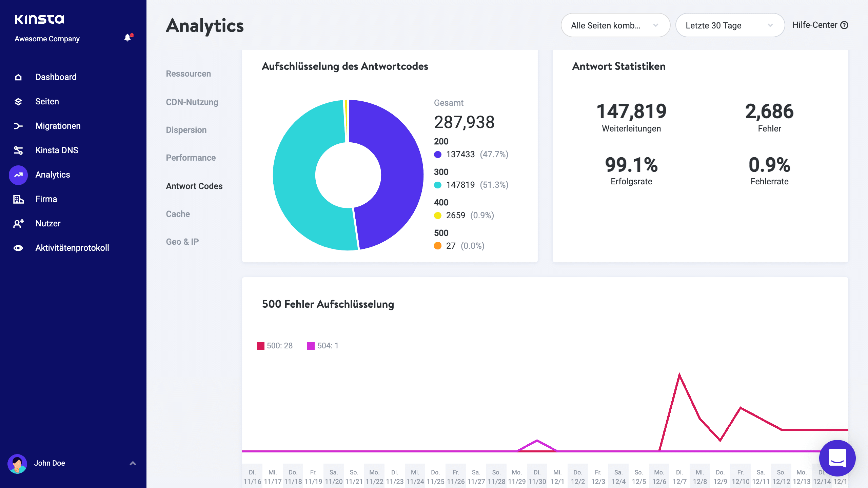Click the Migrationen icon
The image size is (868, 488).
click(18, 126)
